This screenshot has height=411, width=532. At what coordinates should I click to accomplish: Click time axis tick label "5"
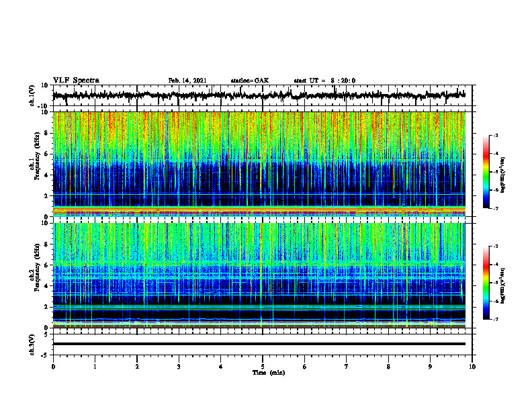(x=263, y=367)
